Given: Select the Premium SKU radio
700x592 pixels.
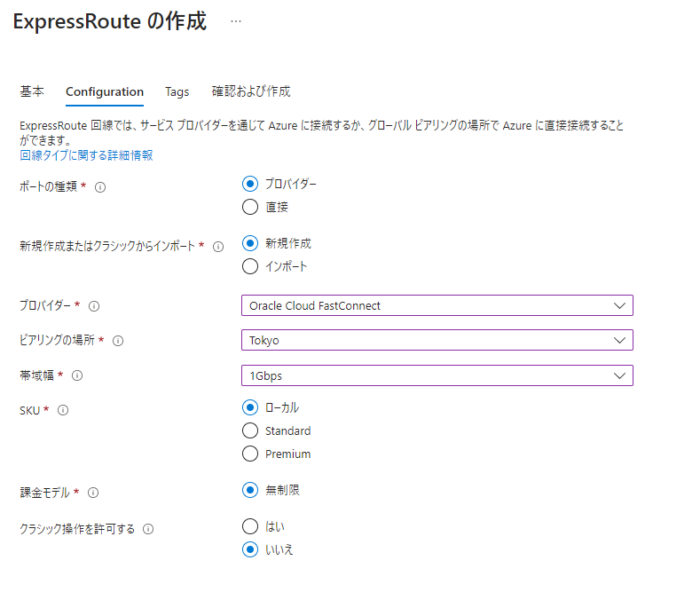Looking at the screenshot, I should point(250,454).
